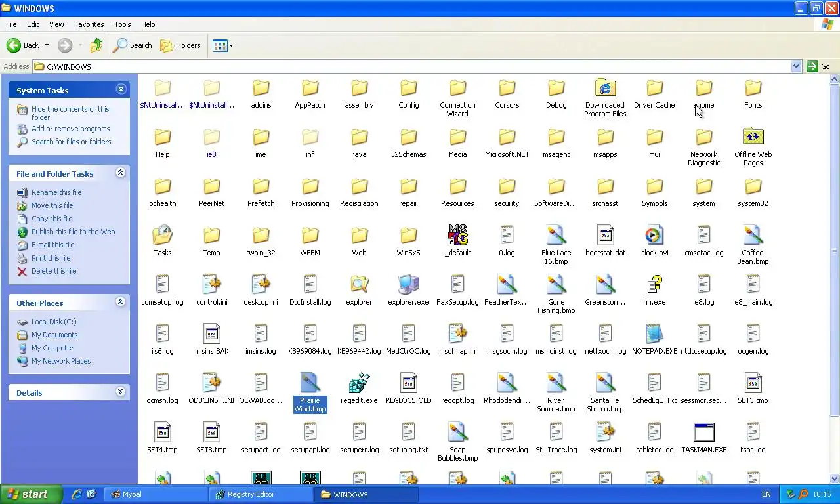Click the Back navigation button
The height and width of the screenshot is (504, 840).
pyautogui.click(x=24, y=45)
